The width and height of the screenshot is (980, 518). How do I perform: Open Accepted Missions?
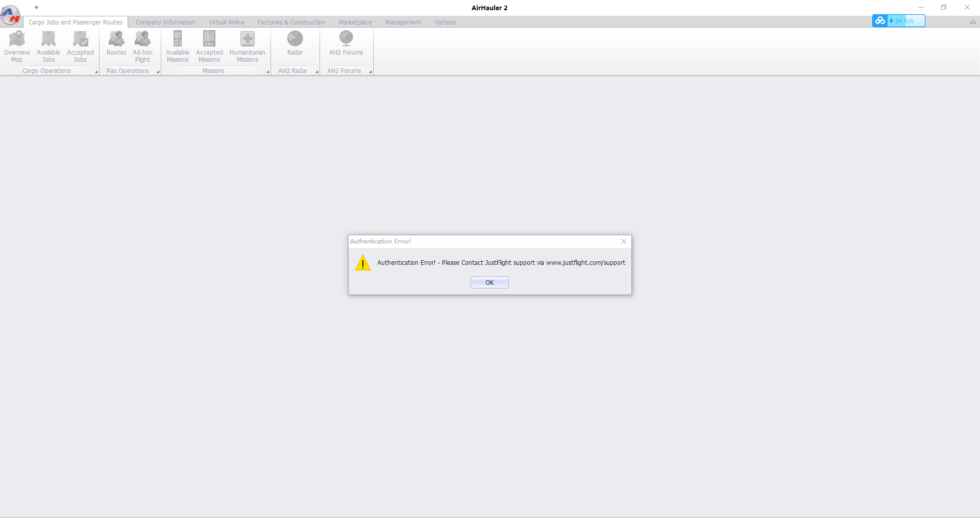pos(209,46)
